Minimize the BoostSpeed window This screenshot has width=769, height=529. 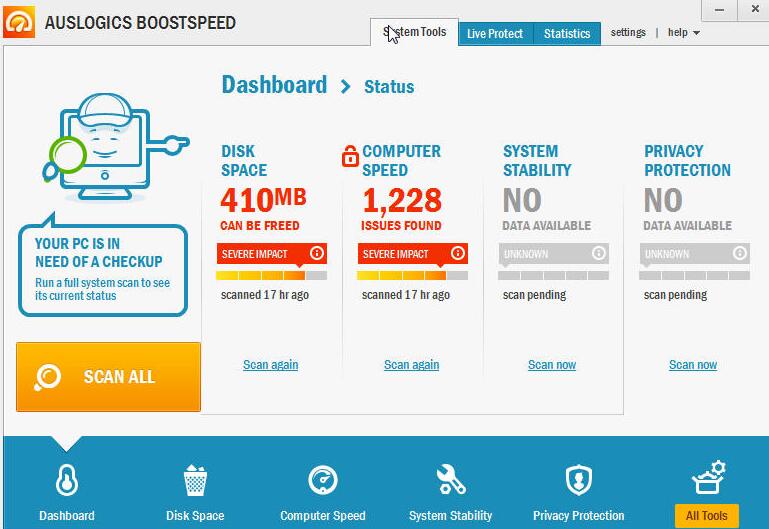(719, 10)
